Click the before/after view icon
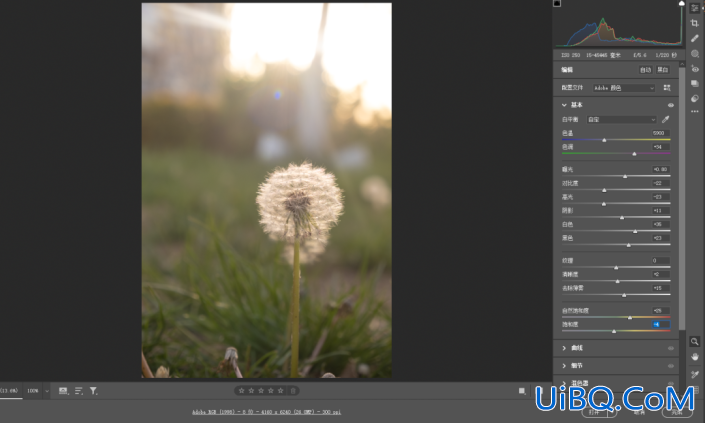705x423 pixels. pos(522,391)
